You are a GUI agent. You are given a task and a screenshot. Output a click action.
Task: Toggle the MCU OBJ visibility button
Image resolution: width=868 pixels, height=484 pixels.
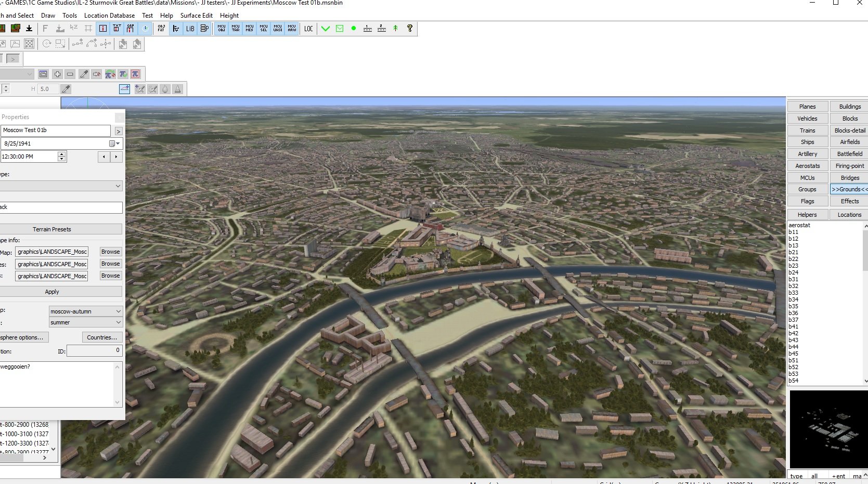[x=222, y=29]
